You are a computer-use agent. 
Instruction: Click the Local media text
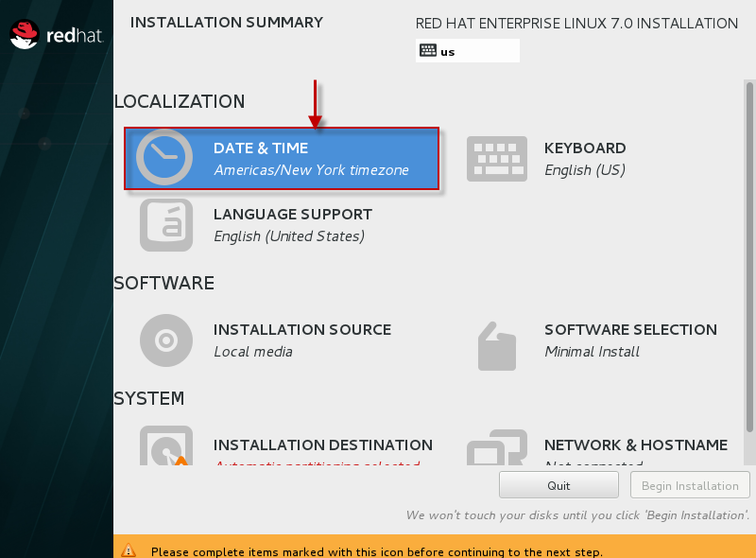253,352
